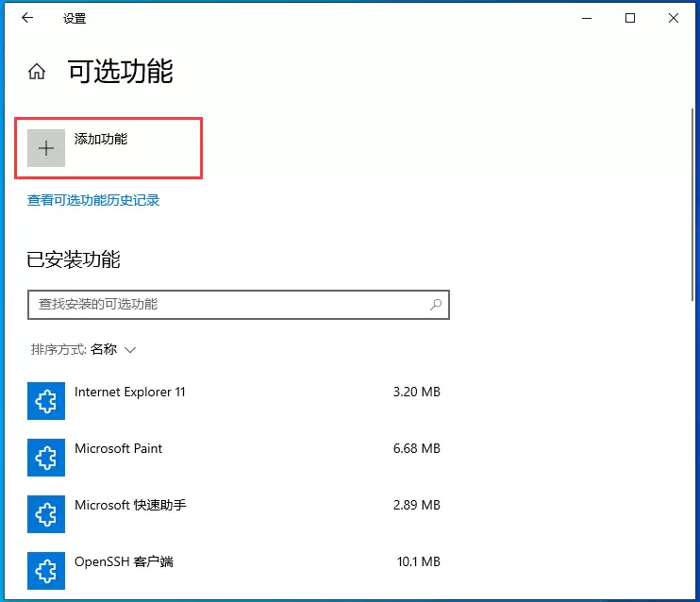Viewport: 700px width, 602px height.
Task: Select the Microsoft 快速助手 puzzle icon
Action: click(x=46, y=513)
